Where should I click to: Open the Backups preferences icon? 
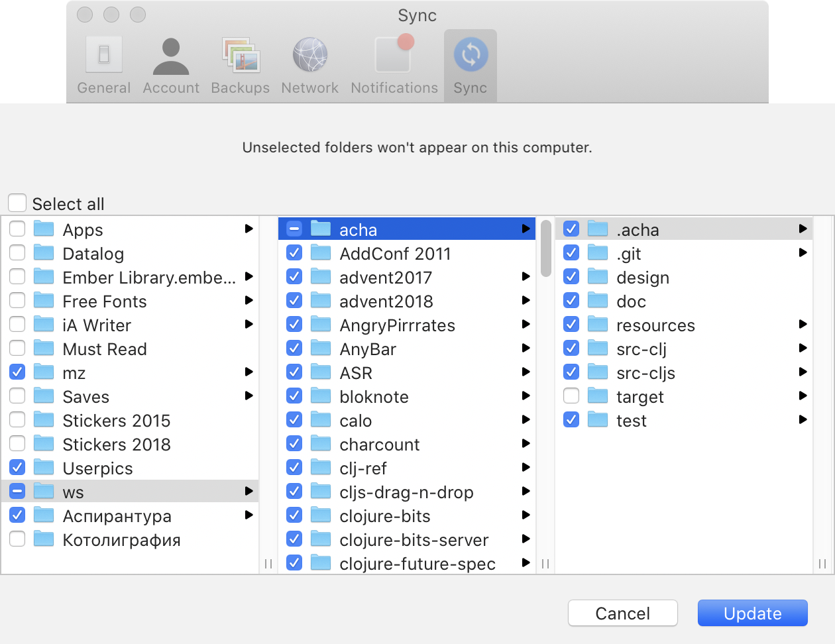coord(241,55)
